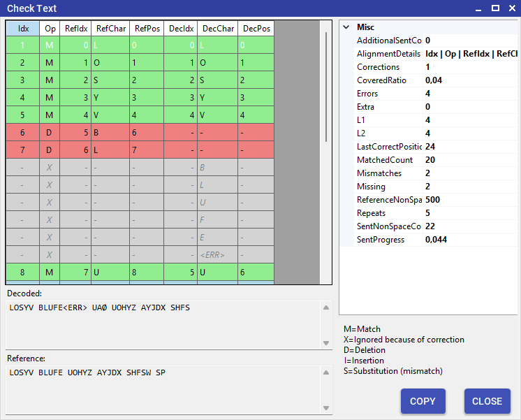The width and height of the screenshot is (521, 420).
Task: Click the DecIdx column header
Action: pyautogui.click(x=181, y=29)
